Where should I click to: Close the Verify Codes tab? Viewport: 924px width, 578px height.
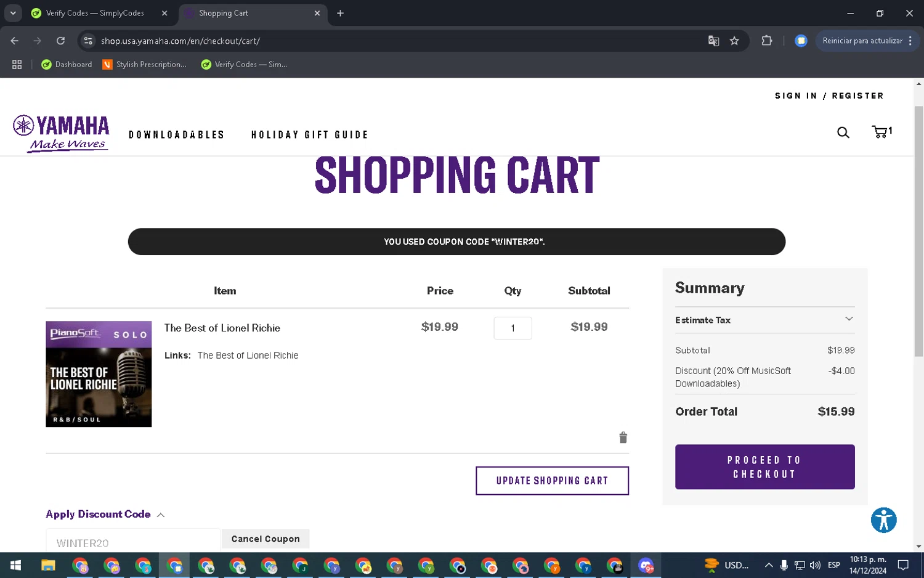click(x=164, y=13)
